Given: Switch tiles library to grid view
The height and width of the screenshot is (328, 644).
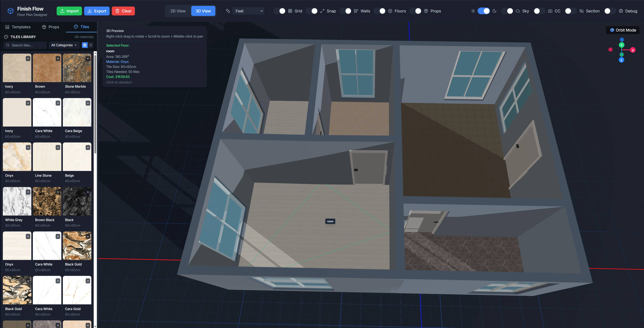Looking at the screenshot, I should click(85, 45).
